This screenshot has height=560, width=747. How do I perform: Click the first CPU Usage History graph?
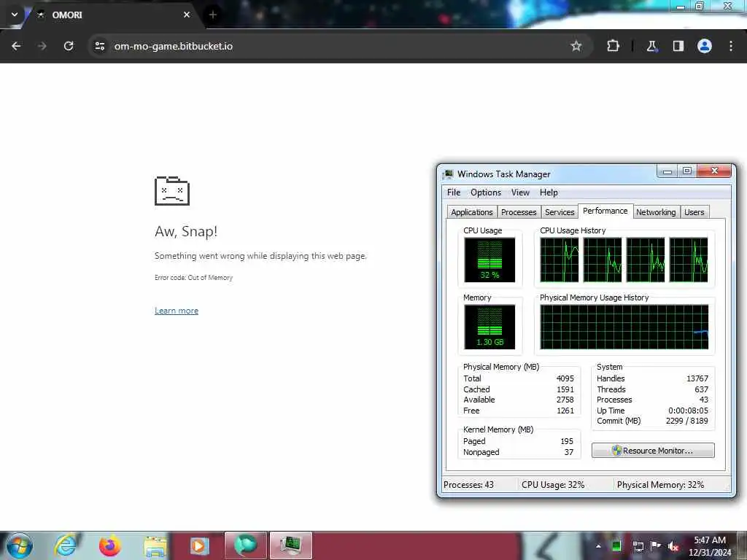click(x=560, y=260)
